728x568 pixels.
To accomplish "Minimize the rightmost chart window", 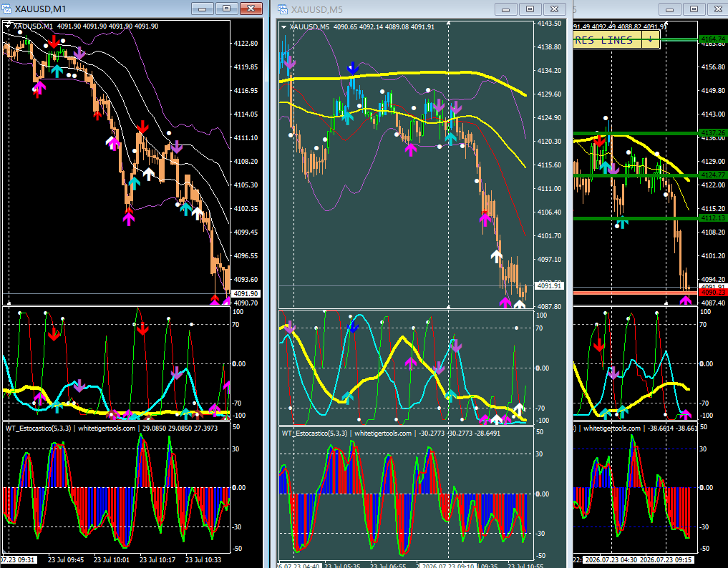I will point(669,9).
